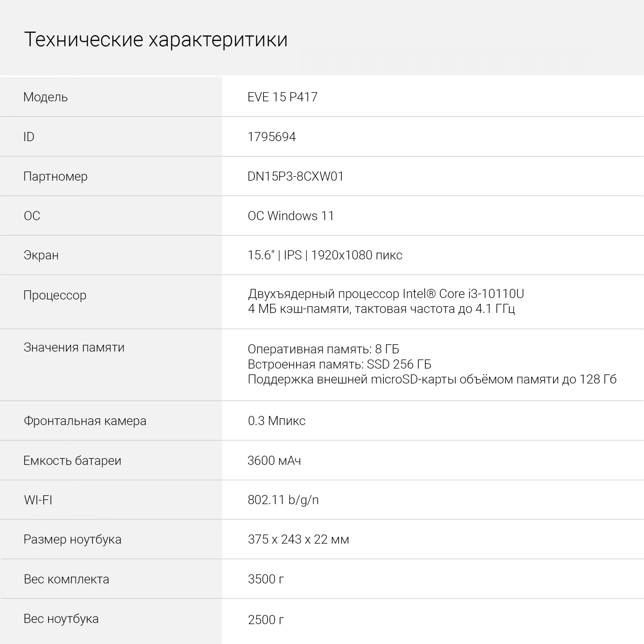Click the microSD card support line

point(432,379)
